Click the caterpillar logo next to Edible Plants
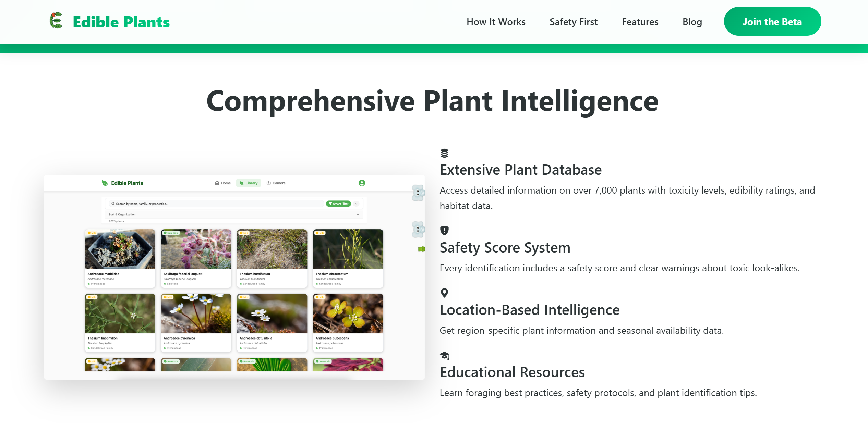Viewport: 868px width, 431px height. tap(56, 21)
